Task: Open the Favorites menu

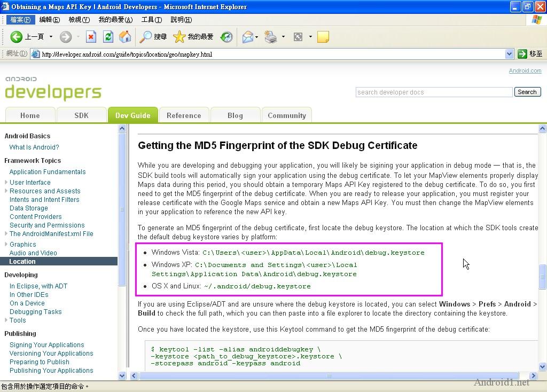Action: (x=115, y=20)
